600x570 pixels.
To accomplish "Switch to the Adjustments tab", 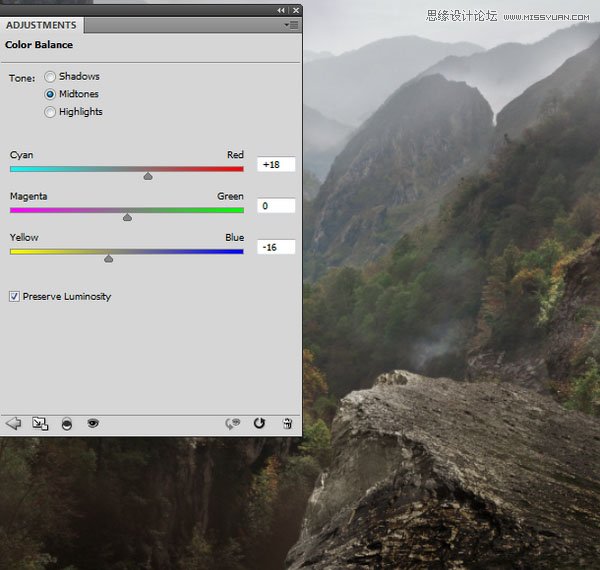I will point(41,25).
